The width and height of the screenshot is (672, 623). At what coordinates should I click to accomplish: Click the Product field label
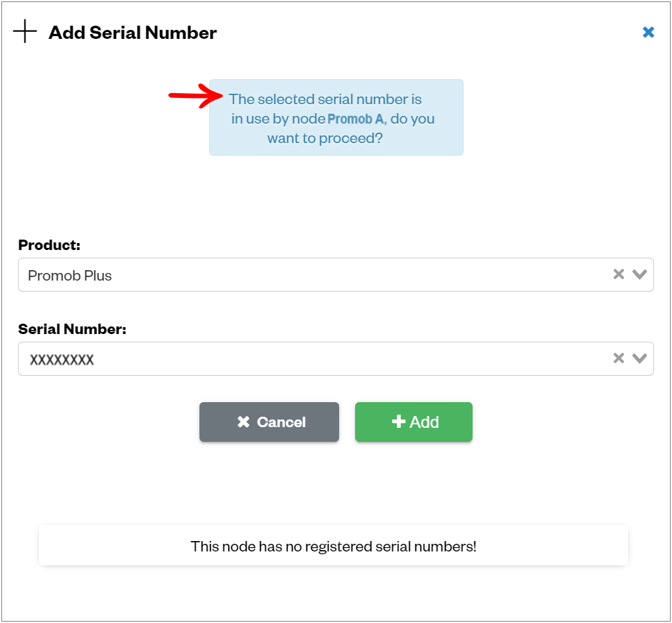tap(49, 244)
